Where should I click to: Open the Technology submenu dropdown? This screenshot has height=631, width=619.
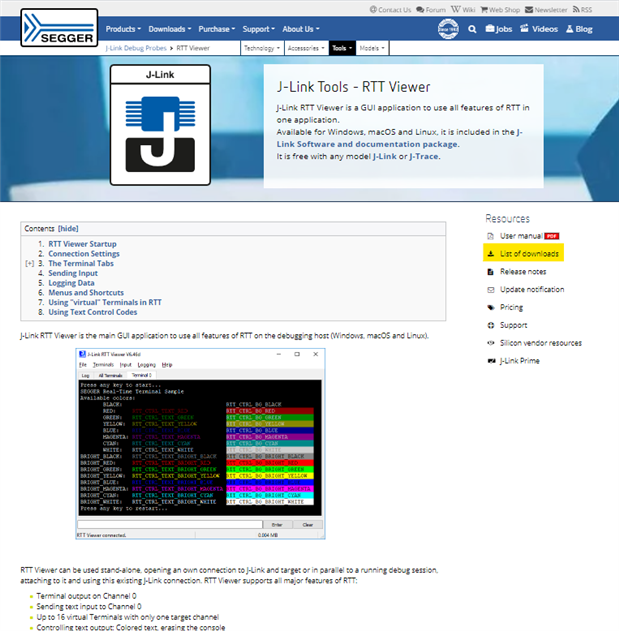(x=262, y=48)
